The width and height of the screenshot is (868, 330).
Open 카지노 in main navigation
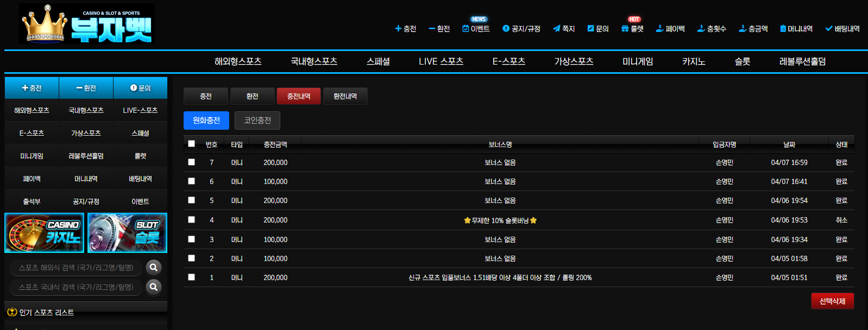click(x=694, y=61)
